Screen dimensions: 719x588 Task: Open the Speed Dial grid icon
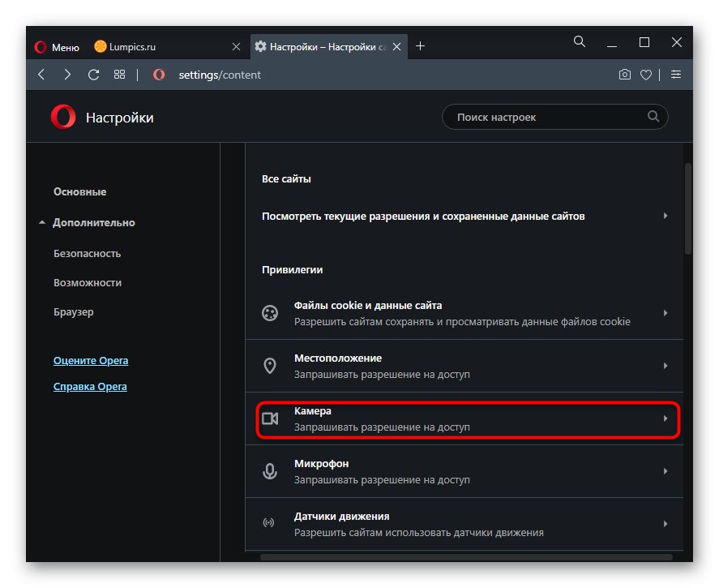(119, 75)
